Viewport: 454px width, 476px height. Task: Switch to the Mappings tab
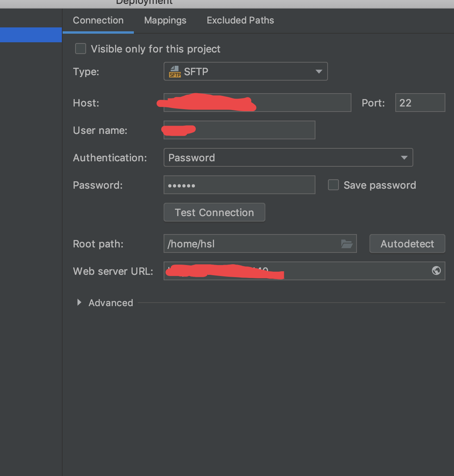click(165, 20)
